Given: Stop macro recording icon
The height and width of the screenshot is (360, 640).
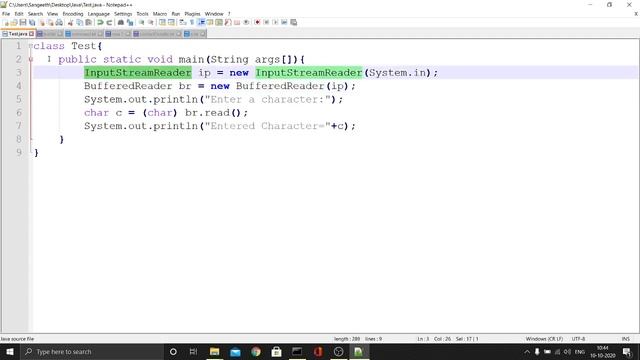Looking at the screenshot, I should point(266,22).
